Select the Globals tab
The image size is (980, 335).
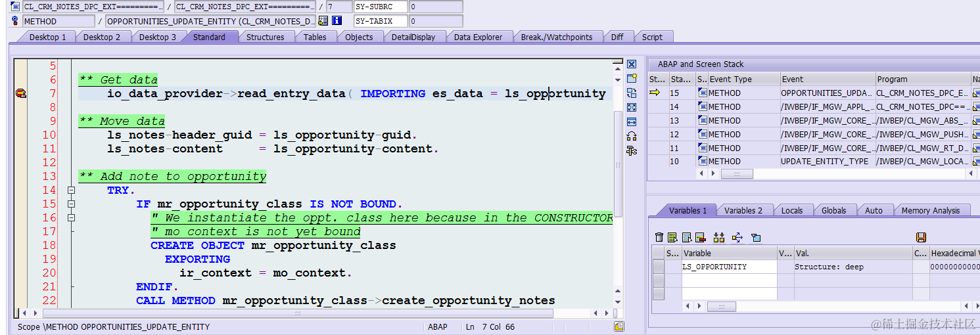pos(833,210)
